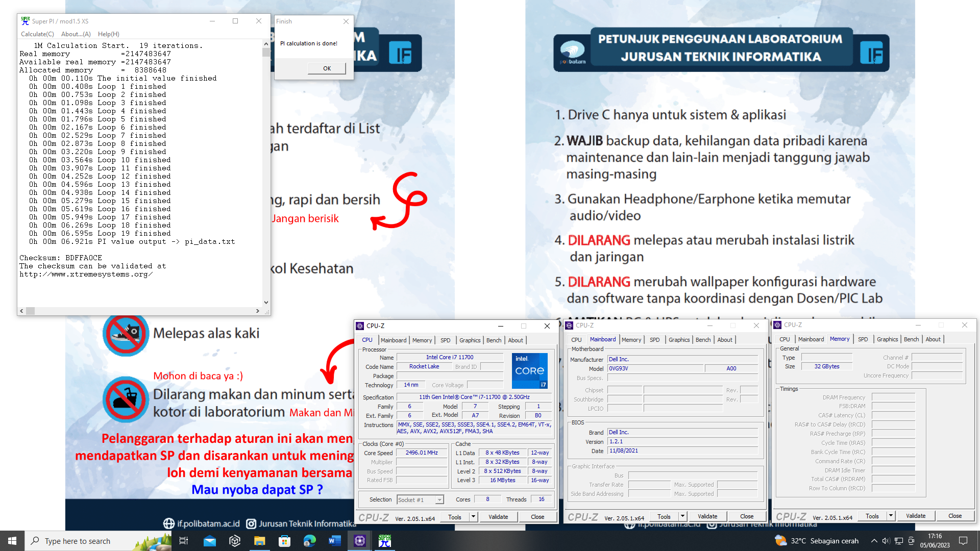Open the Windows Start menu

12,541
